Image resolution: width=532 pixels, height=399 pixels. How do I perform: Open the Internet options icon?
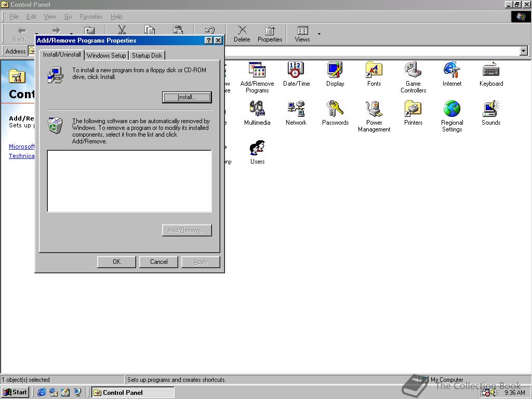coord(452,74)
